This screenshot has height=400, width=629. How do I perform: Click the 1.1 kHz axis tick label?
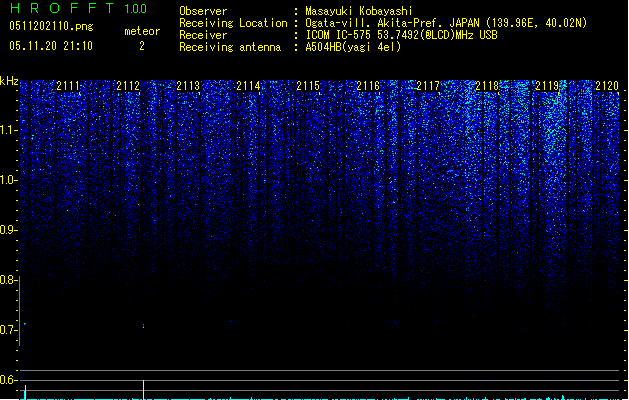tap(8, 130)
